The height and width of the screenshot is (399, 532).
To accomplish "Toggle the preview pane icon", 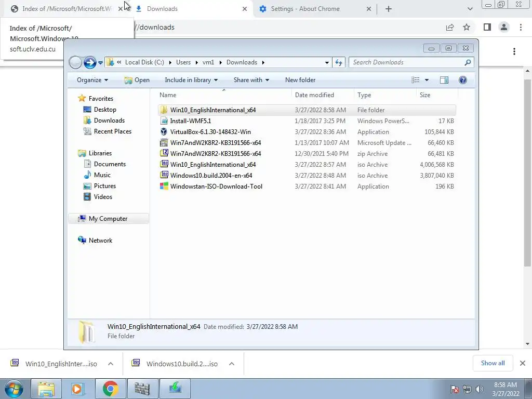I will tap(444, 80).
